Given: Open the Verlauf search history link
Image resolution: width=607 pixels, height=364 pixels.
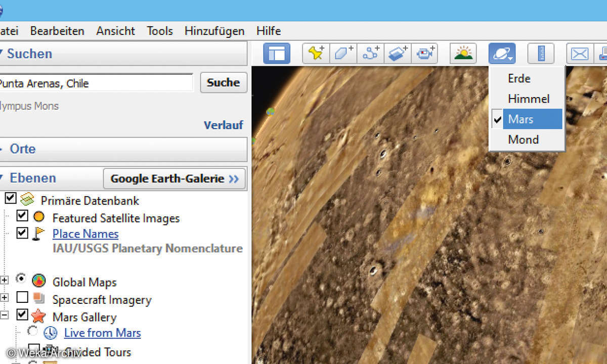Looking at the screenshot, I should tap(224, 124).
